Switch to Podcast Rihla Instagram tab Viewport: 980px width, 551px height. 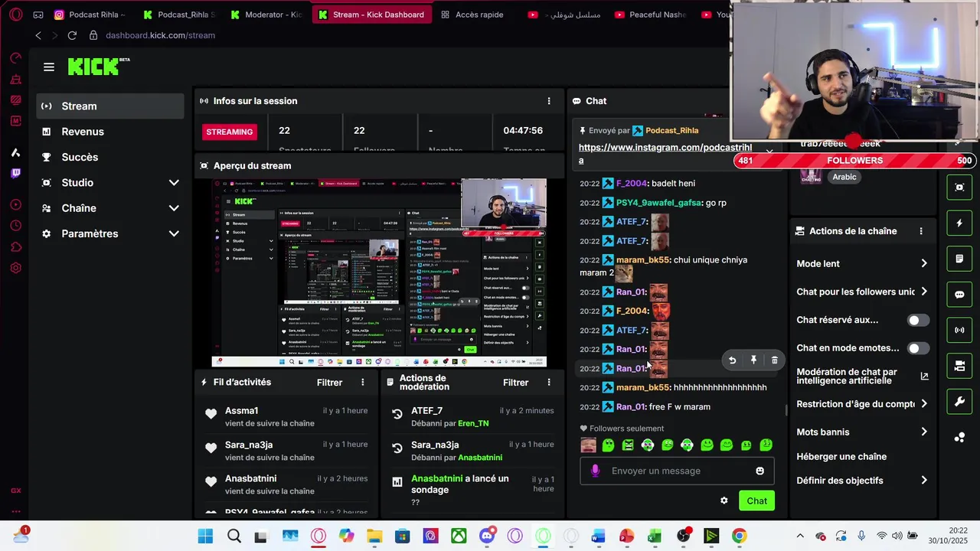point(90,15)
